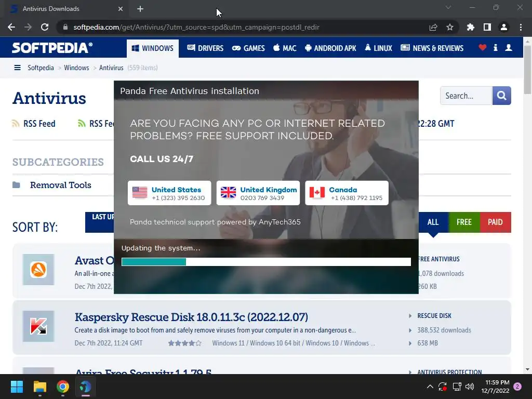This screenshot has width=532, height=399.
Task: Click the Softpedia logo
Action: point(52,48)
